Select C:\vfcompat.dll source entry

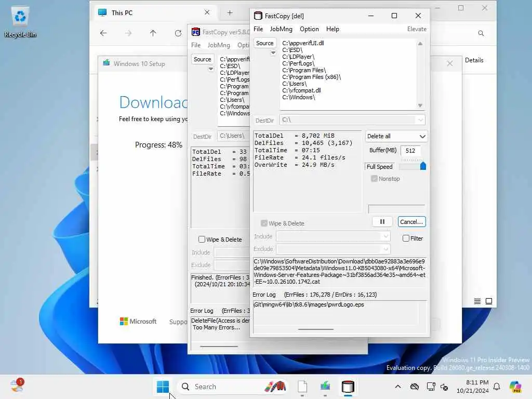[x=302, y=90]
